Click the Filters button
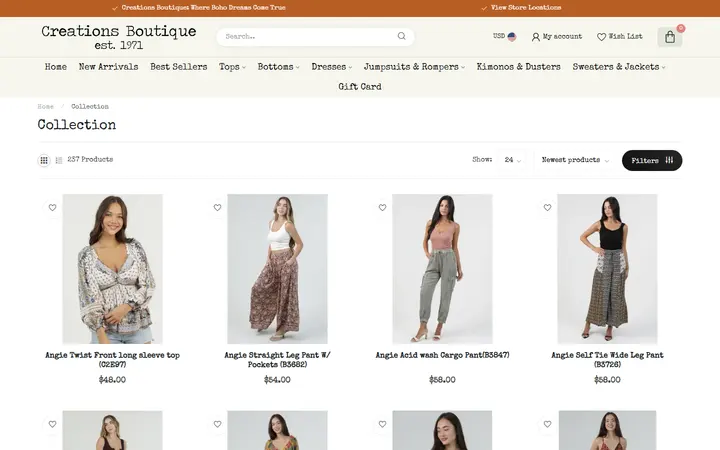The height and width of the screenshot is (450, 720). pos(652,160)
